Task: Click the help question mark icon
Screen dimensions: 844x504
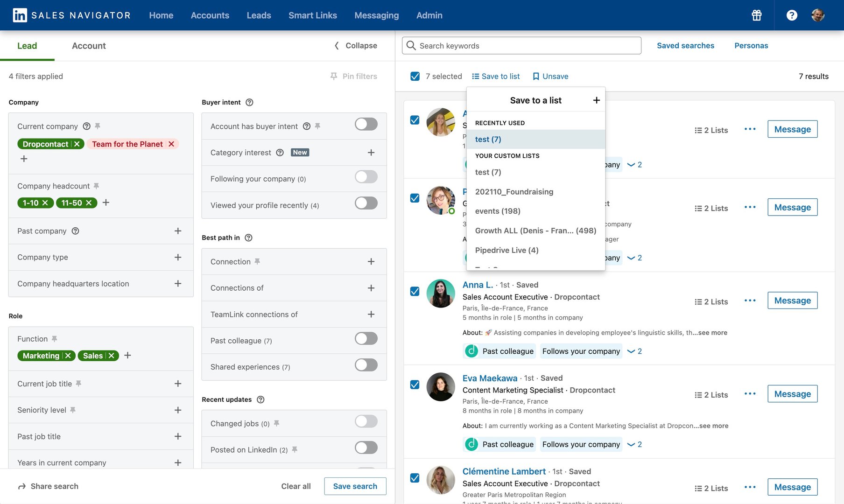Action: [x=791, y=15]
